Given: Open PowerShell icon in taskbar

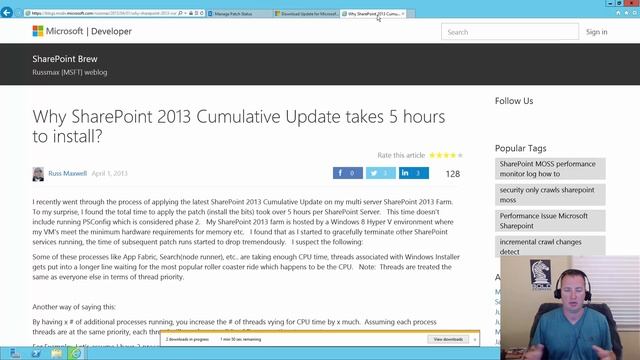Looking at the screenshot, I should point(36,353).
